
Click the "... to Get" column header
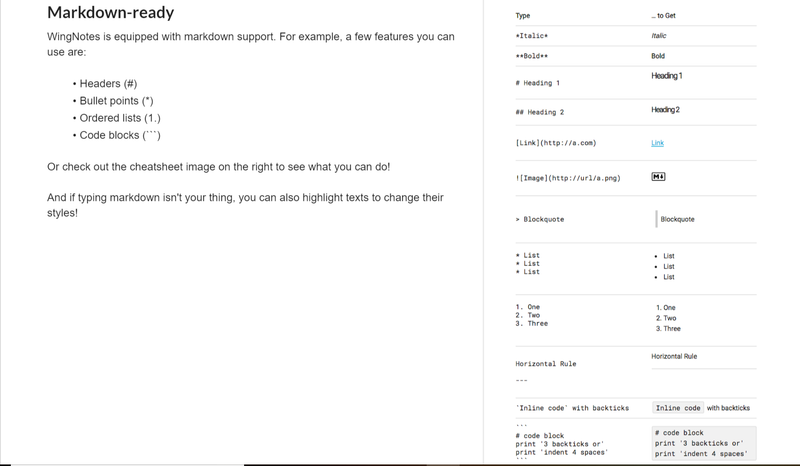[663, 16]
